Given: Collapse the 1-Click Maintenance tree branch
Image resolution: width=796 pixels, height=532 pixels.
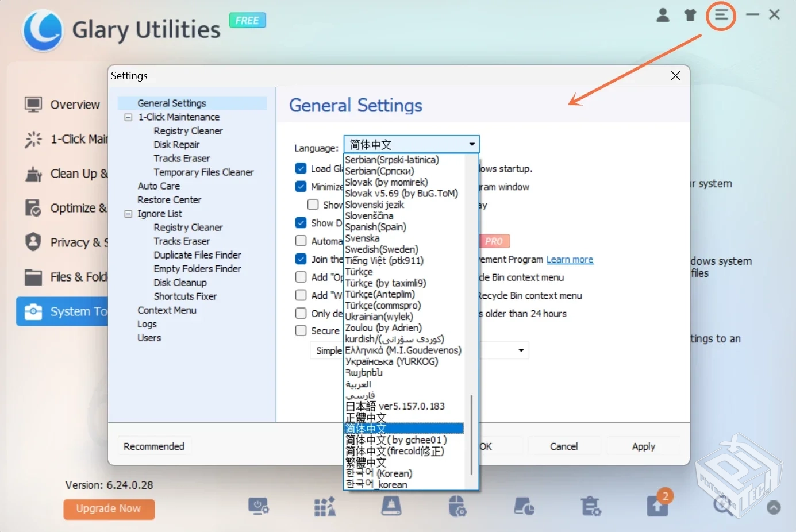Looking at the screenshot, I should [x=128, y=117].
